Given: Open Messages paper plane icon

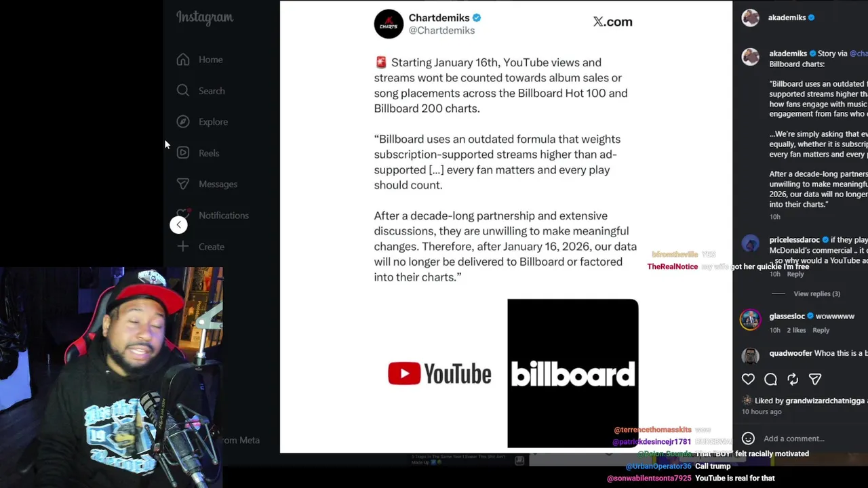Looking at the screenshot, I should [183, 184].
